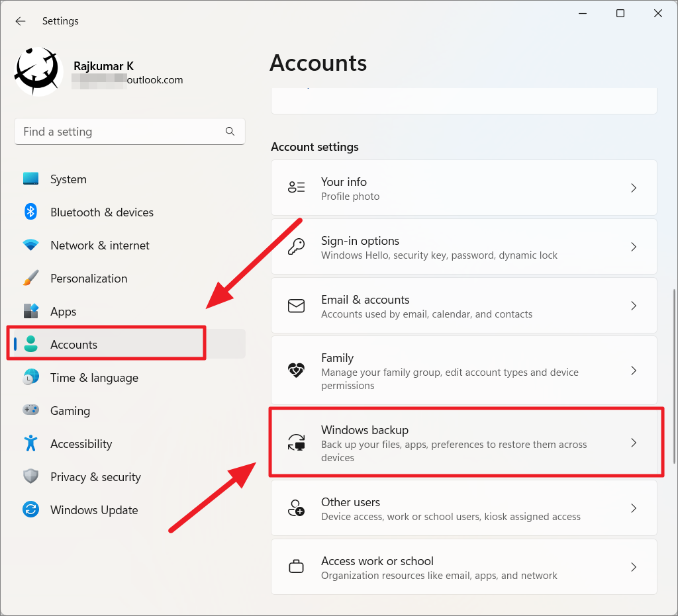Click the Privacy & security shield icon
This screenshot has height=616, width=678.
[30, 476]
